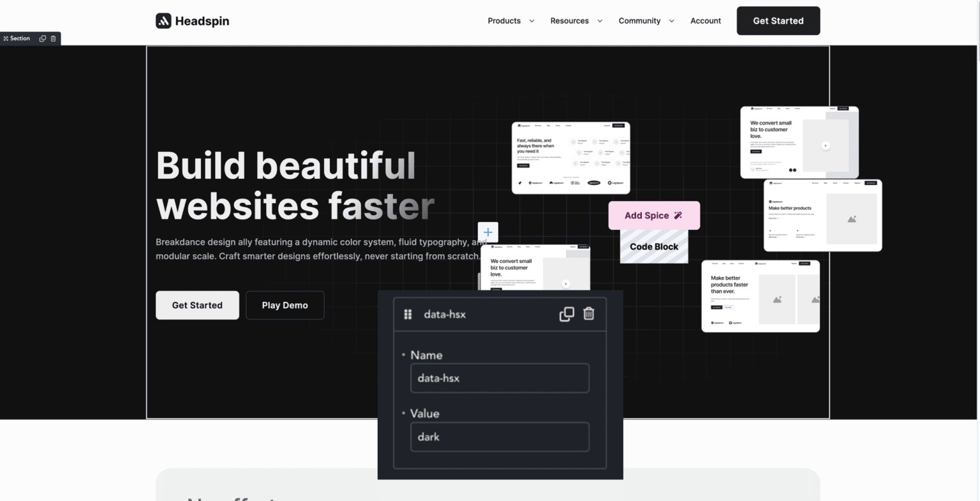Go to the Account nav item
The height and width of the screenshot is (501, 980).
coord(706,21)
